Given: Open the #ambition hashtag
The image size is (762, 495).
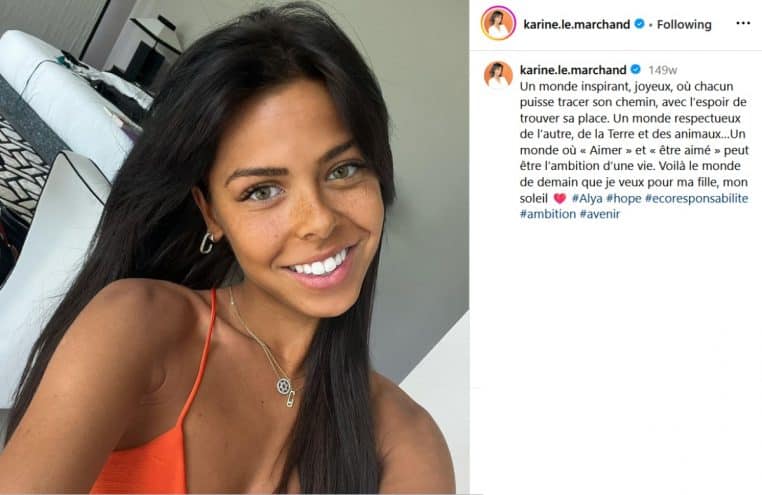Looking at the screenshot, I should [x=548, y=214].
